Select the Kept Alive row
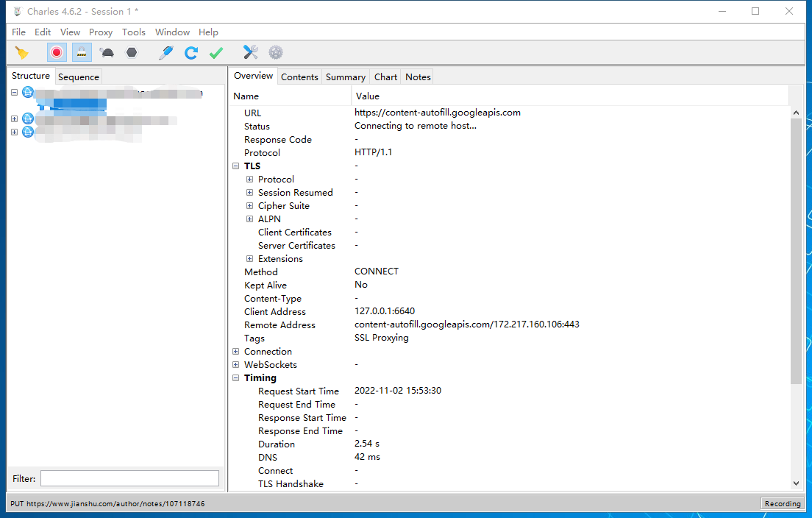 coord(510,285)
